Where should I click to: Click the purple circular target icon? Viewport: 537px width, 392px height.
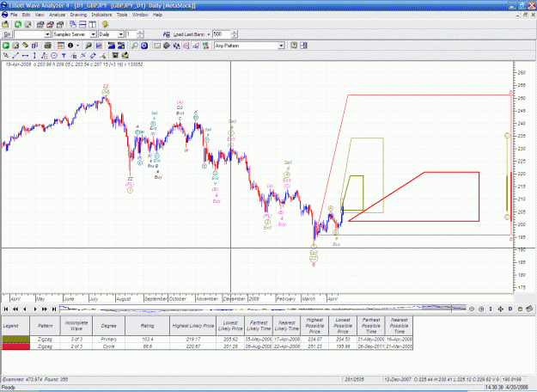[144, 46]
